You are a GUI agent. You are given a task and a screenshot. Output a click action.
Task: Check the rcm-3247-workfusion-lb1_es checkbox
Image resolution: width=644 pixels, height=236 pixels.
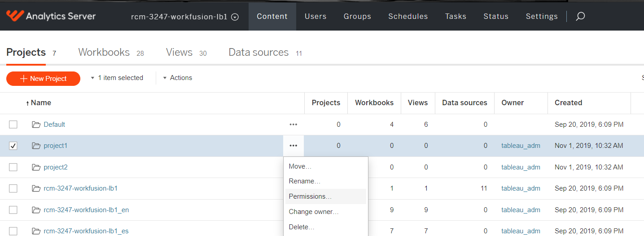point(13,231)
